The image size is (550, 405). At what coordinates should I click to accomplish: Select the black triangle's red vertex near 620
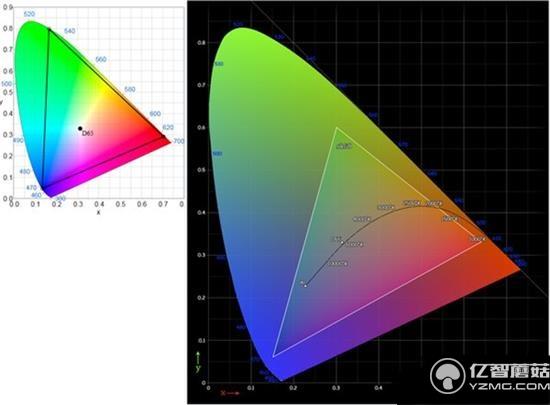point(163,136)
